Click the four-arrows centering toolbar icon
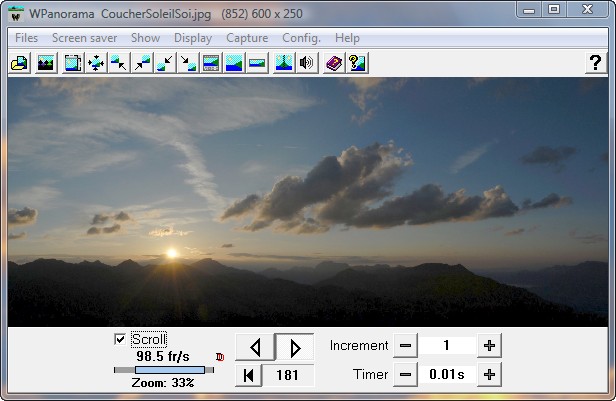The width and height of the screenshot is (616, 401). (x=96, y=63)
